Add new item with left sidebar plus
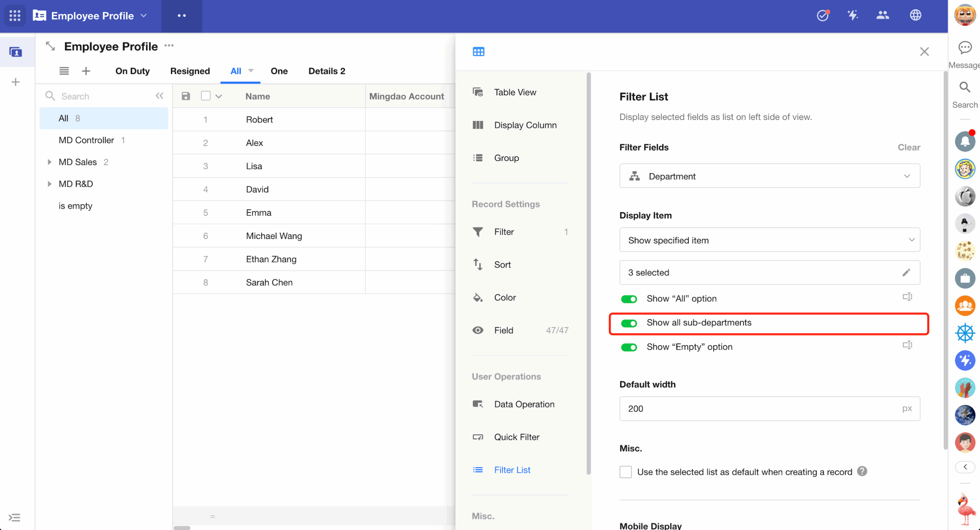The height and width of the screenshot is (530, 980). (x=15, y=82)
